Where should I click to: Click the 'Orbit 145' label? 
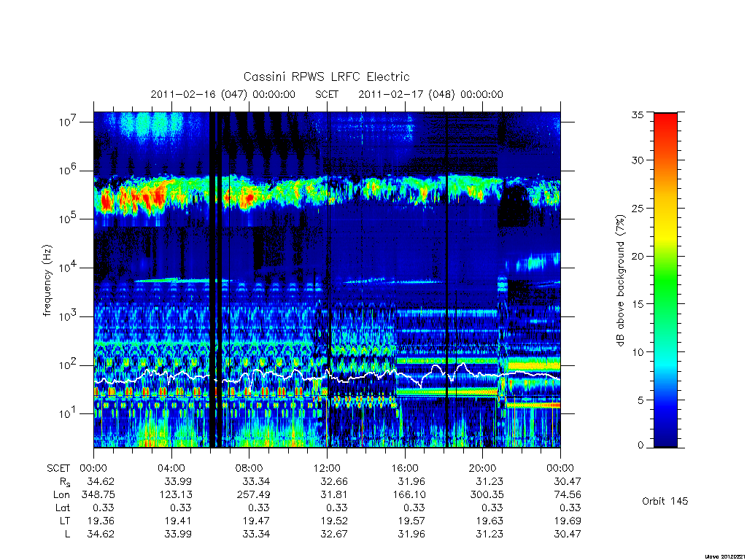coord(665,501)
